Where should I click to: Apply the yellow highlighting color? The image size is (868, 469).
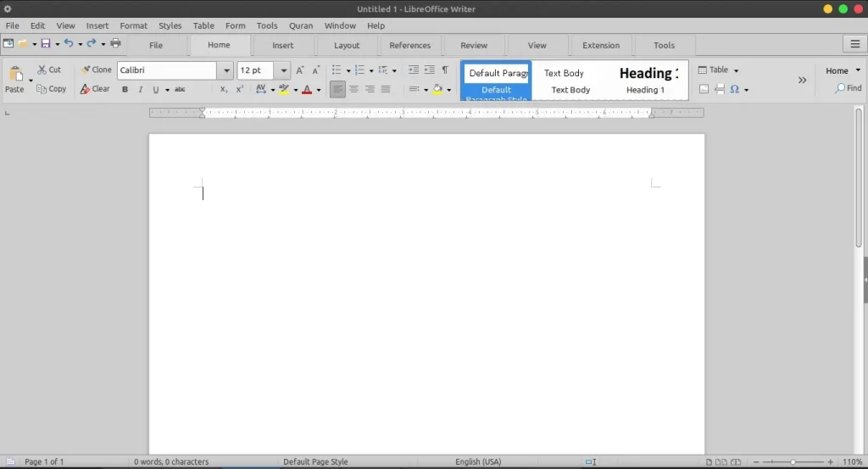284,89
